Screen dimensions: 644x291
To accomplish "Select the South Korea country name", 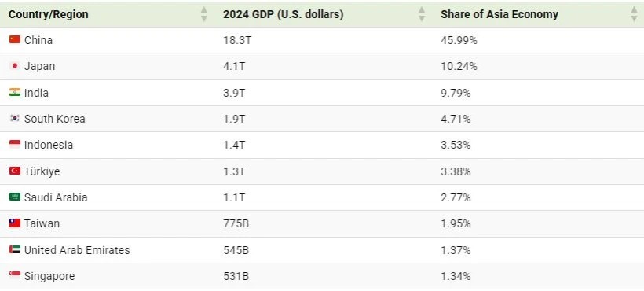I will [55, 119].
